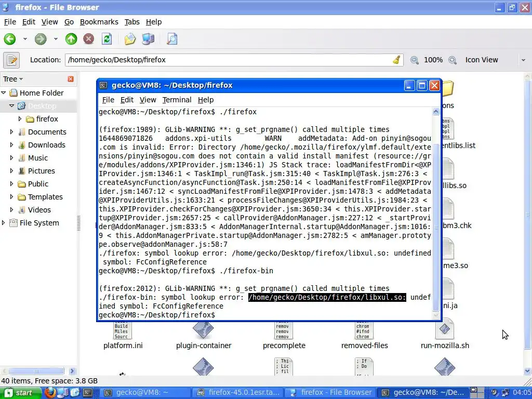Toggle the location text-entry edit icon
This screenshot has height=399, width=532.
pyautogui.click(x=11, y=60)
